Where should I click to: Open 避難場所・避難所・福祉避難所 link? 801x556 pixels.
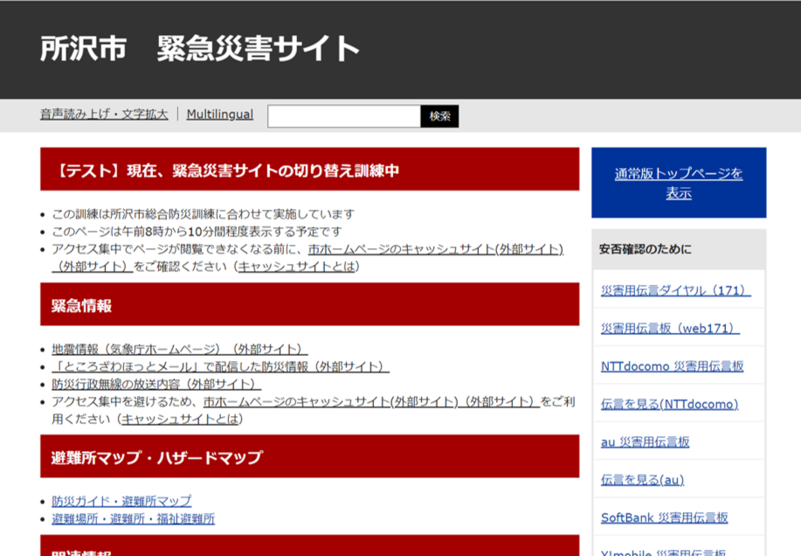click(x=133, y=519)
